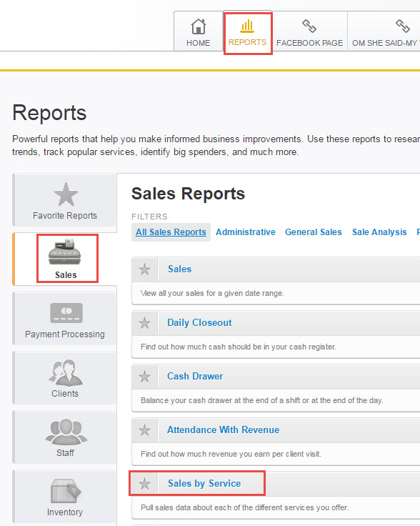Screen dimensions: 420x526
Task: Filter by General Sales reports
Action: [313, 232]
